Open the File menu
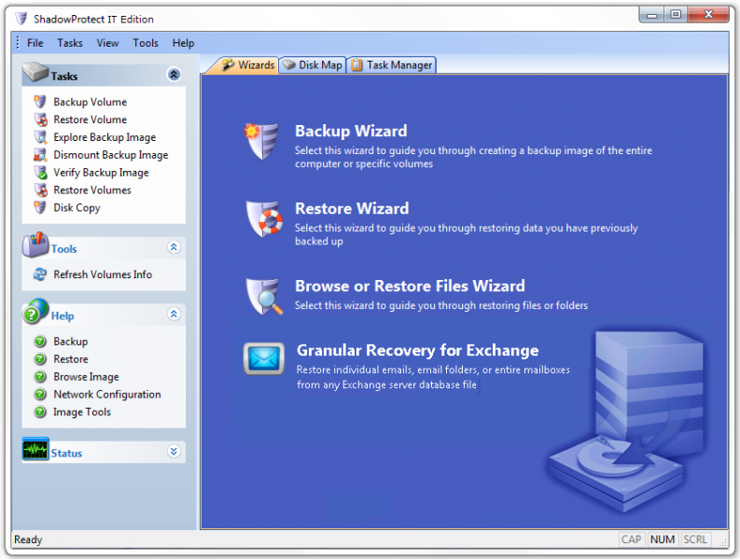This screenshot has height=560, width=740. pyautogui.click(x=35, y=43)
